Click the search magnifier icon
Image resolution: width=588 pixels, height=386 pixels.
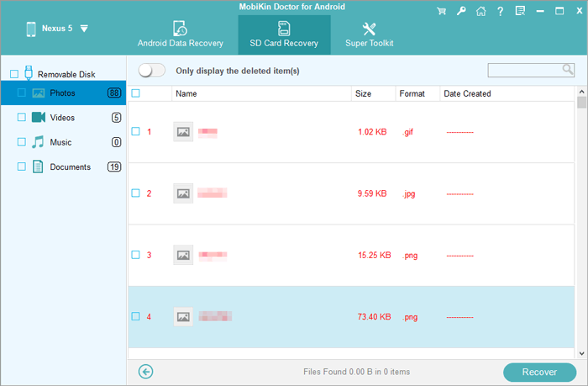pyautogui.click(x=568, y=70)
